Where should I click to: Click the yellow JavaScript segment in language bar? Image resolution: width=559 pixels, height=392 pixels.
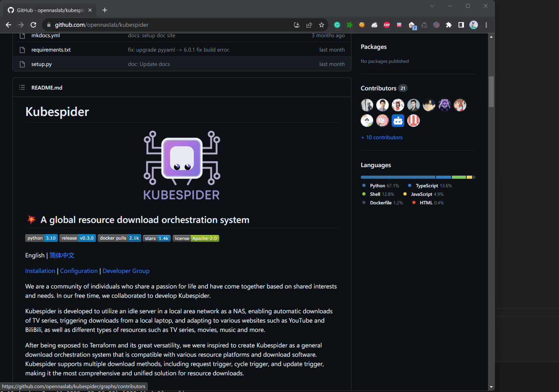[x=469, y=177]
